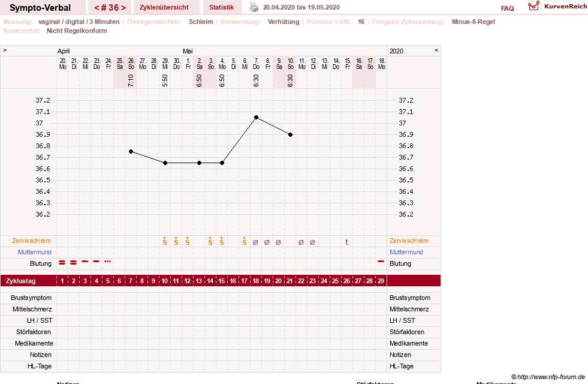The height and width of the screenshot is (384, 588).
Task: Click the right Muttermund row label
Action: (x=406, y=252)
